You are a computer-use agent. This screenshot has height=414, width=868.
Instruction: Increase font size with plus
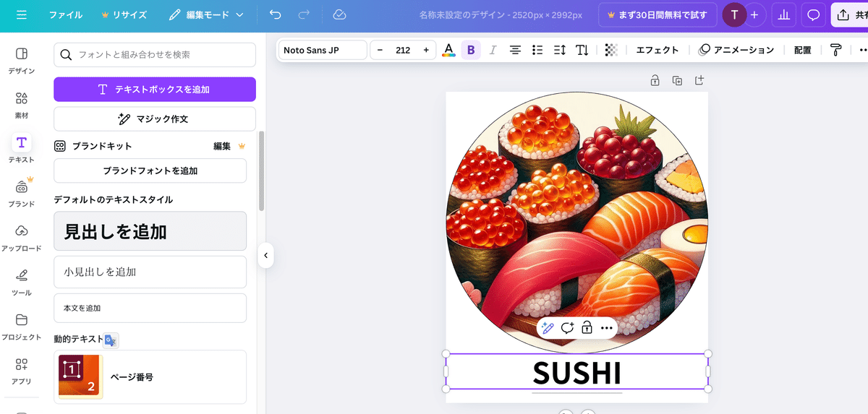[426, 50]
